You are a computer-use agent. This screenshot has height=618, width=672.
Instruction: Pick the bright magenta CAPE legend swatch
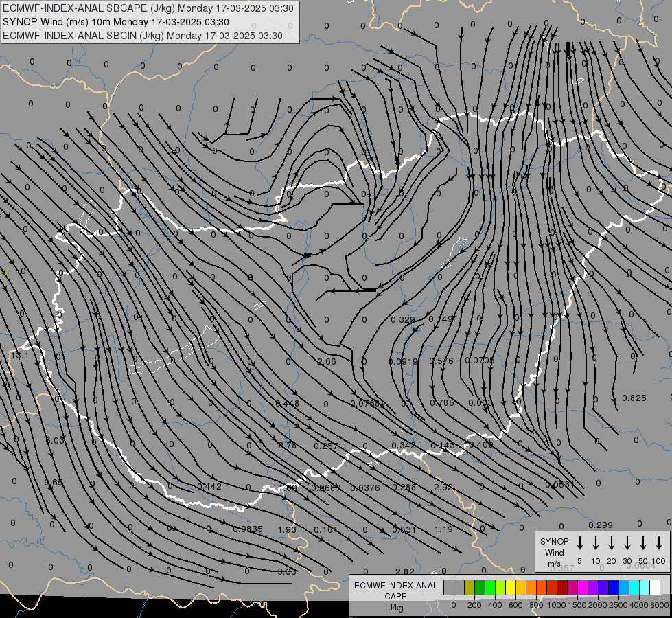tap(583, 587)
